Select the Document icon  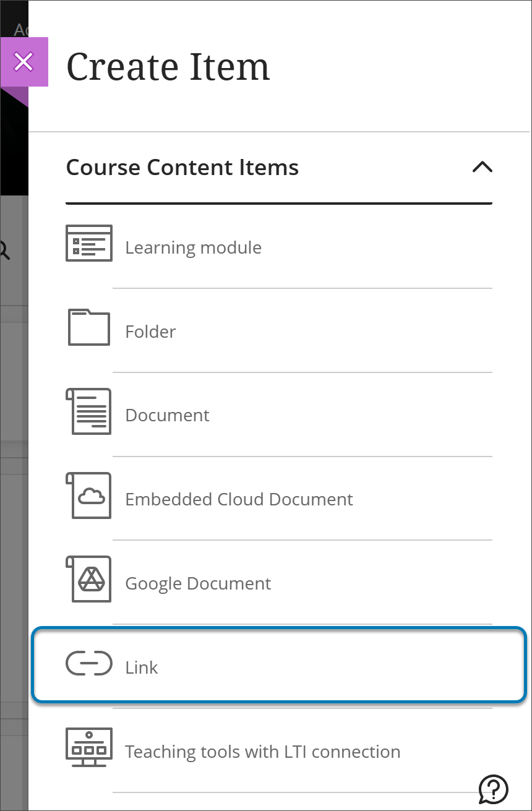click(88, 411)
